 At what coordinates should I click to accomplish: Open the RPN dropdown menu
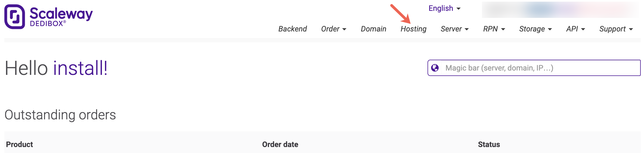tap(494, 29)
